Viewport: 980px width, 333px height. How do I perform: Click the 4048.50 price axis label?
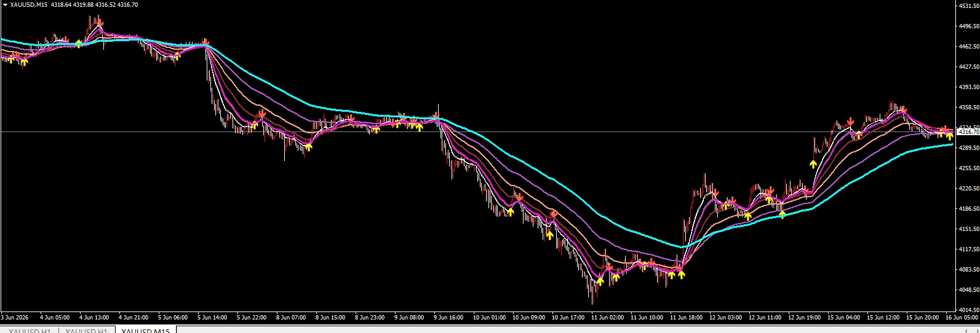969,290
